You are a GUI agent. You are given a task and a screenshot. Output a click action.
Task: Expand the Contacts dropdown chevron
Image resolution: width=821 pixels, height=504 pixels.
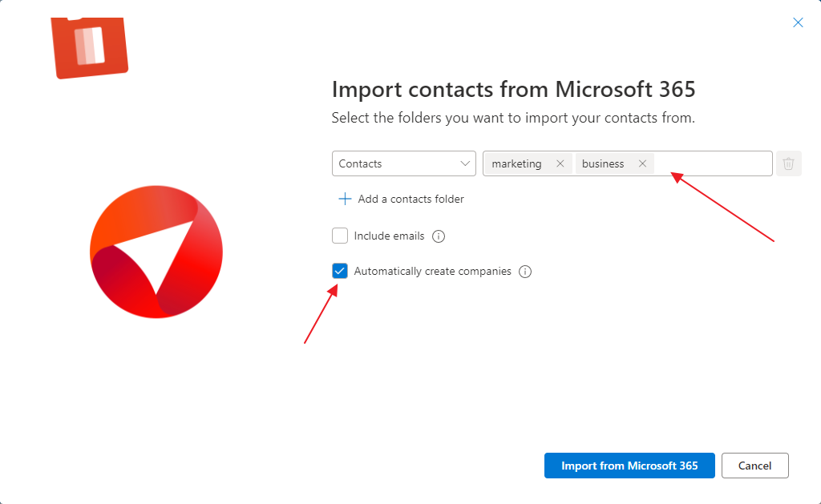point(465,163)
